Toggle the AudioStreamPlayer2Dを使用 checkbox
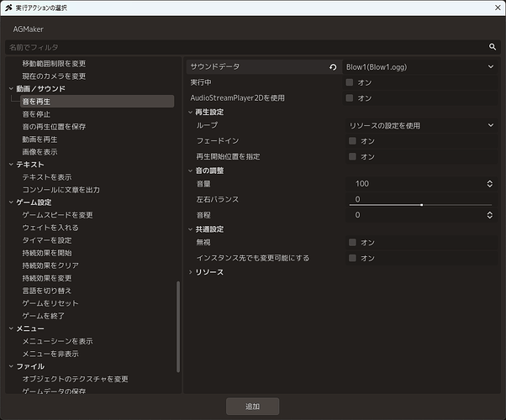The height and width of the screenshot is (420, 506). point(349,97)
